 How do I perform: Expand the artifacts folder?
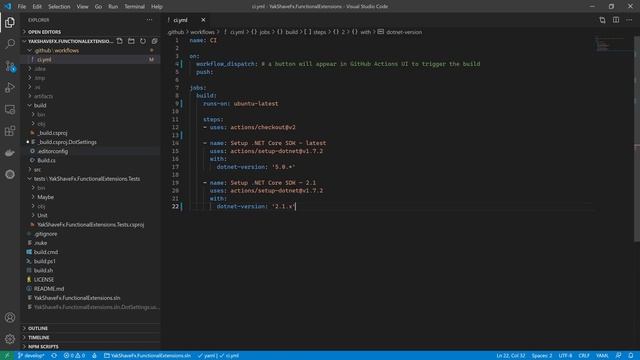91,96
